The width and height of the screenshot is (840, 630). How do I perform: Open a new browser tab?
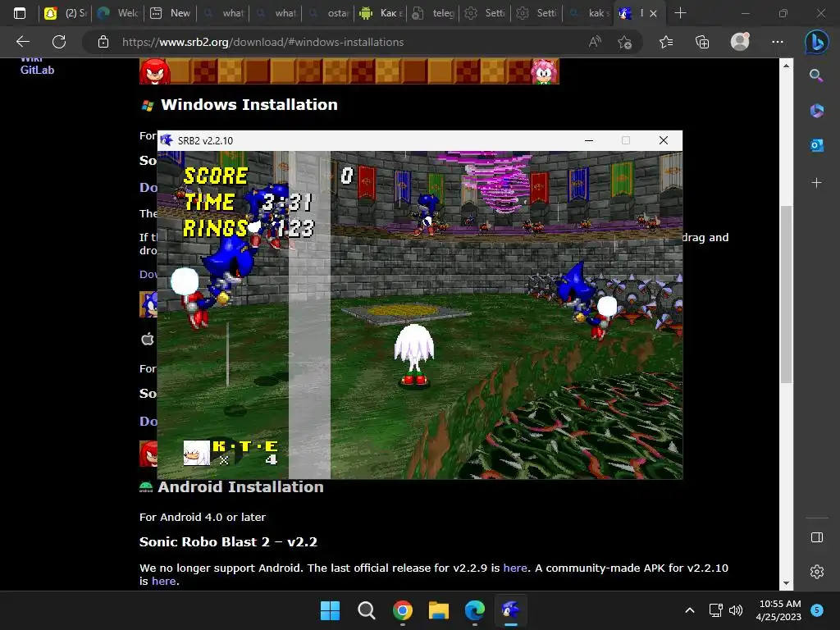coord(680,13)
